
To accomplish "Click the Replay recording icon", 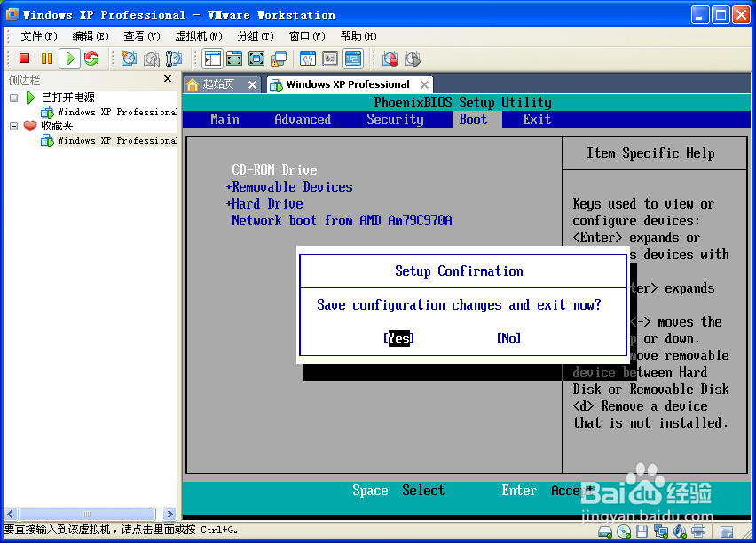I will coord(413,59).
